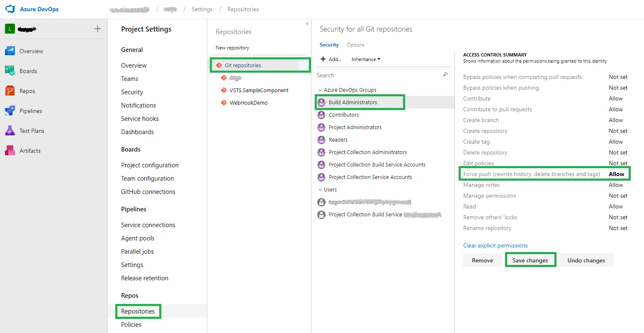This screenshot has width=644, height=333.
Task: Click the Azure DevOps logo icon
Action: (x=10, y=9)
